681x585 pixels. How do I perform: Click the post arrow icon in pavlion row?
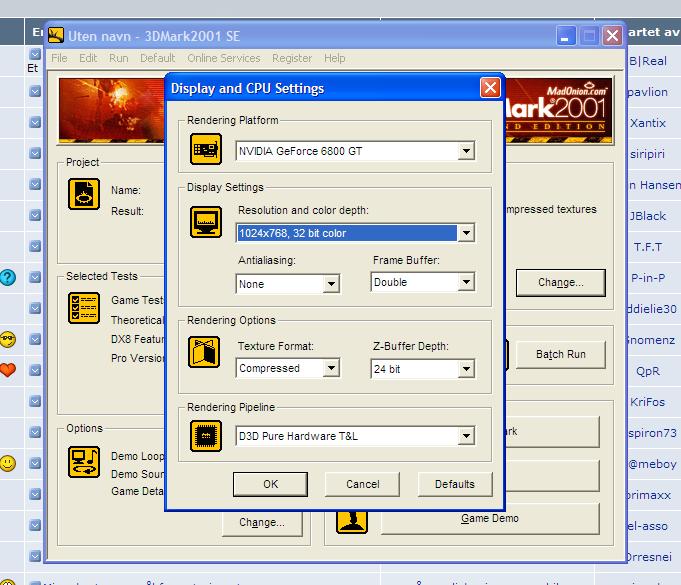(35, 91)
